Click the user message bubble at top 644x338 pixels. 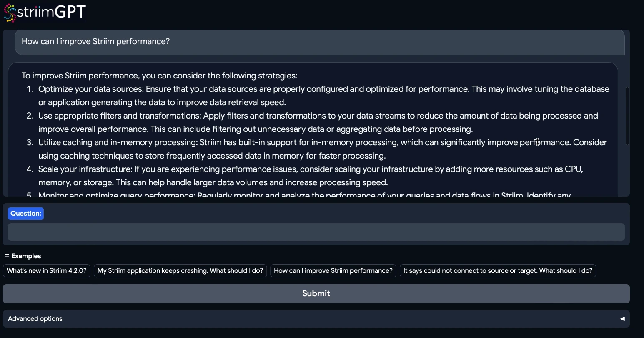pos(319,42)
